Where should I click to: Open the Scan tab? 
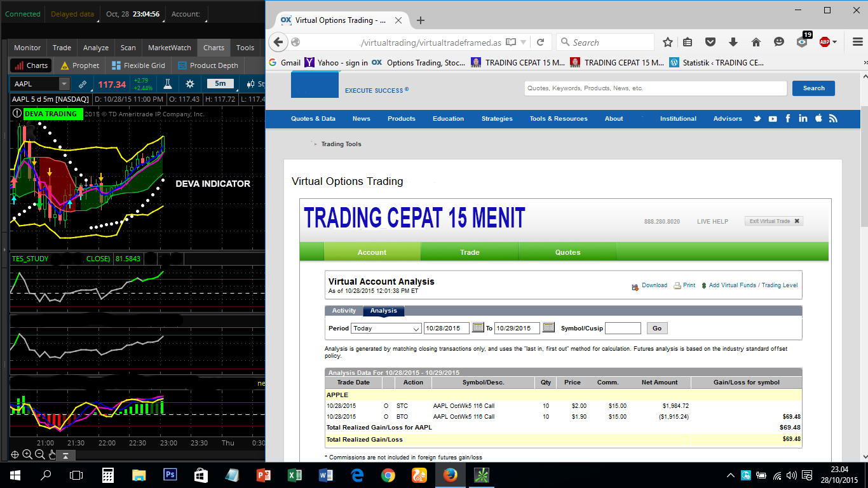[128, 48]
